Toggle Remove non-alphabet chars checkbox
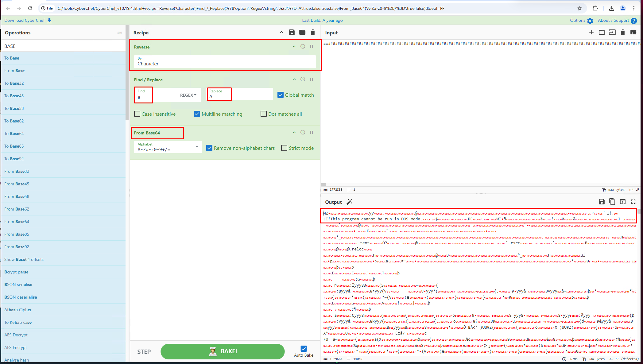This screenshot has width=643, height=364. tap(209, 148)
